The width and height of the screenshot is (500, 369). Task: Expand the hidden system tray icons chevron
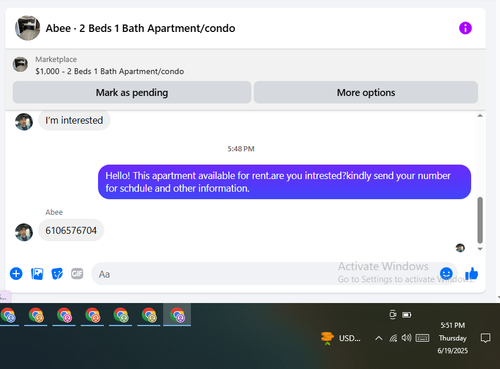(379, 338)
